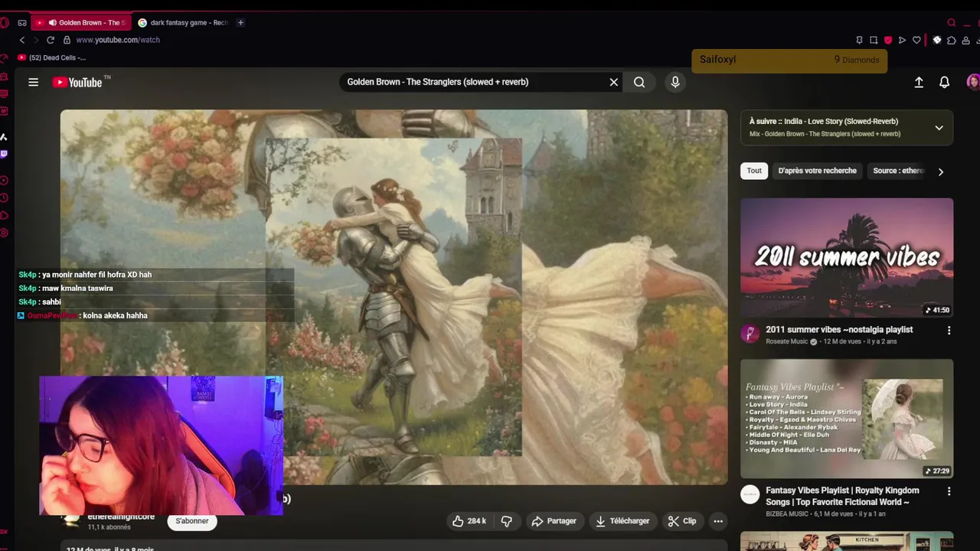Open the history clock icon in the sidebar

point(4,197)
